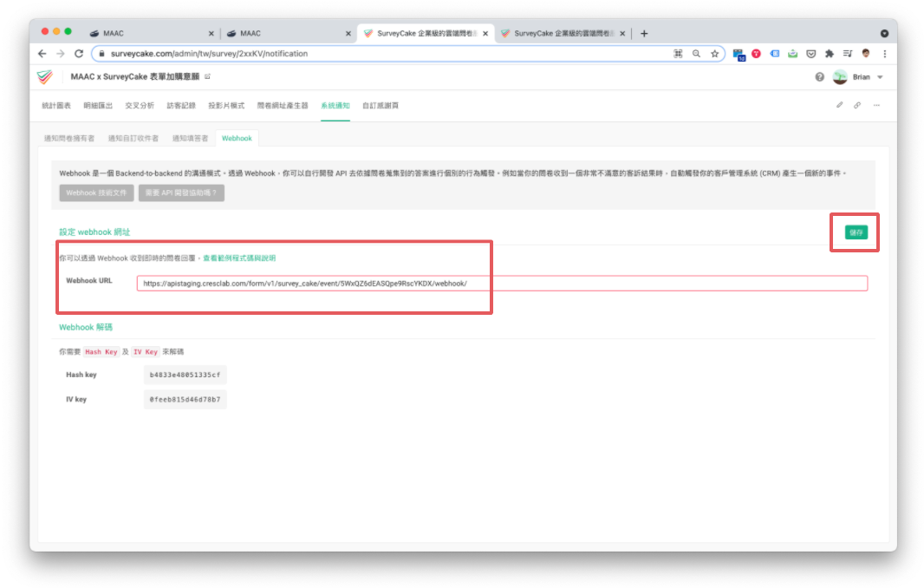Click the browser address bar URL
The image size is (924, 588).
tap(209, 54)
